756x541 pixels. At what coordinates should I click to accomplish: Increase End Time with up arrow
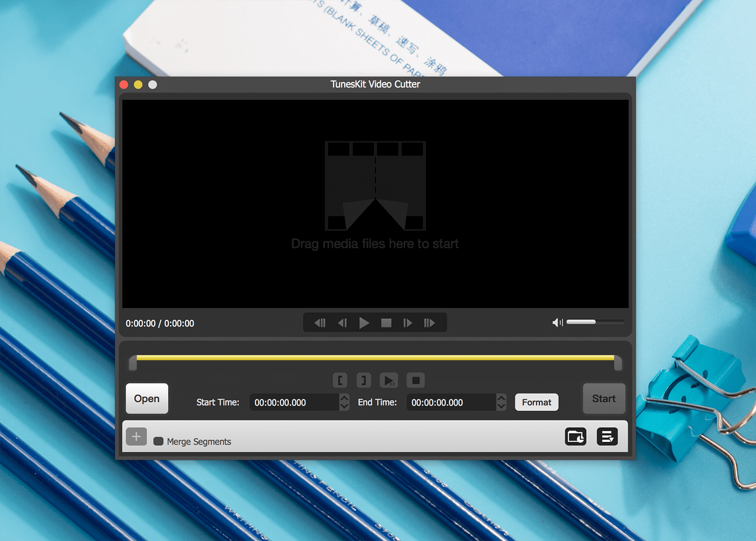point(501,398)
